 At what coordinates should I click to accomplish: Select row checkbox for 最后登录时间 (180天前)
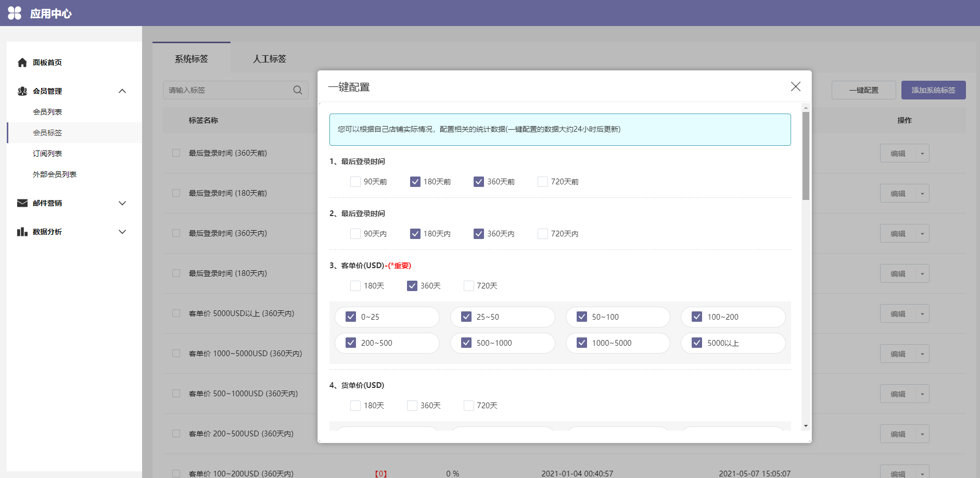point(176,193)
